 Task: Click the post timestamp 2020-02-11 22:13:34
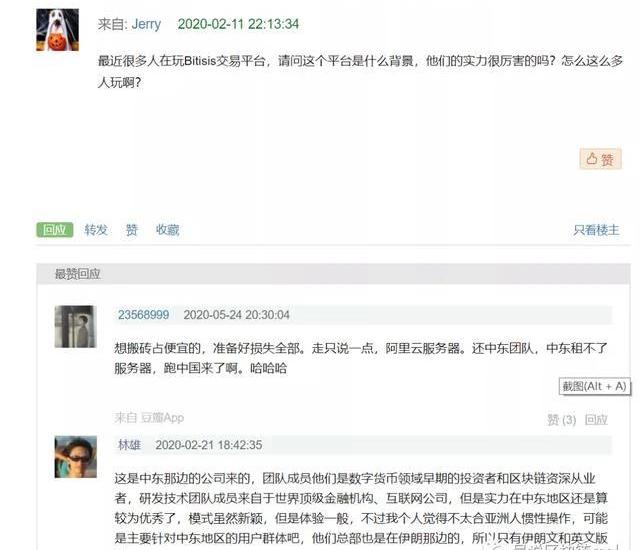(x=238, y=24)
